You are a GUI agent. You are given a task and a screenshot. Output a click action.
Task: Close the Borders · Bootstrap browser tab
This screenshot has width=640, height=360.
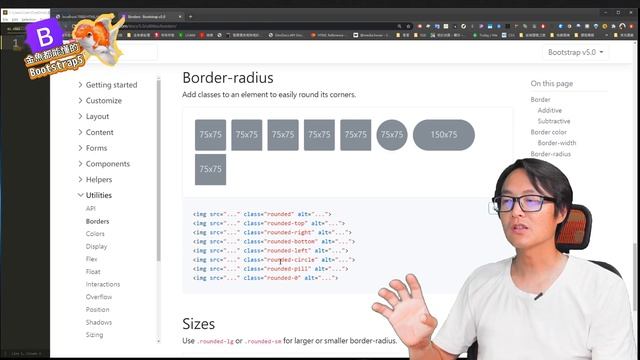[x=180, y=17]
